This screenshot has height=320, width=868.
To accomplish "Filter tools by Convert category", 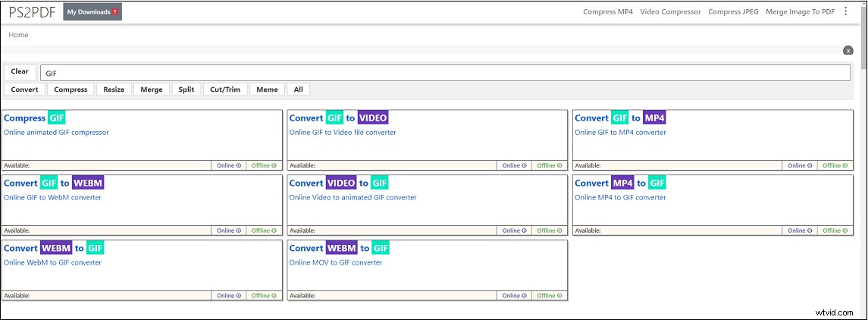I will 24,89.
